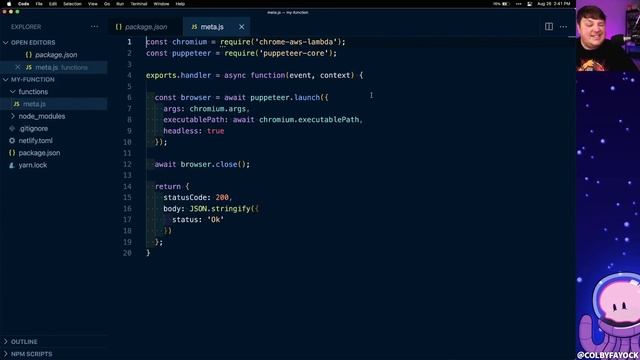Click the split editor icon

549,27
